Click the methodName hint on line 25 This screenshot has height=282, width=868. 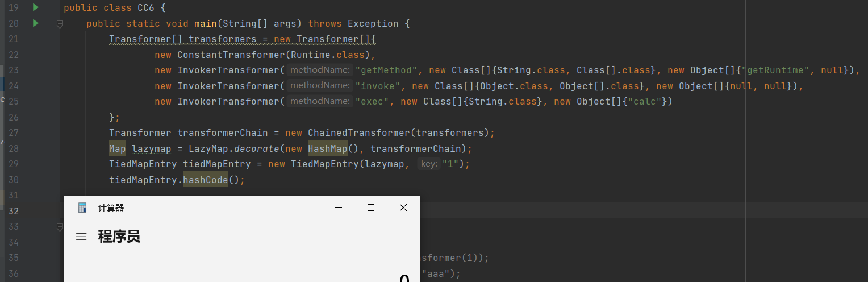pyautogui.click(x=319, y=101)
